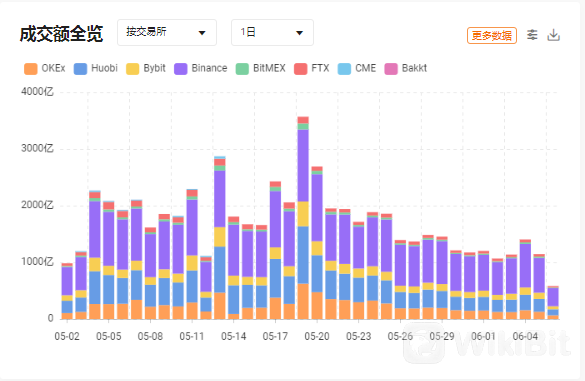This screenshot has width=585, height=381.
Task: Click the 05-26 x-axis label
Action: (400, 337)
